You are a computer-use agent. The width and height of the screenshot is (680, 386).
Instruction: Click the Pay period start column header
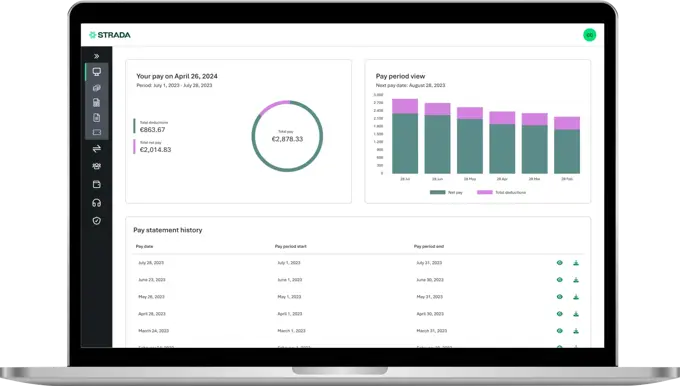click(291, 246)
